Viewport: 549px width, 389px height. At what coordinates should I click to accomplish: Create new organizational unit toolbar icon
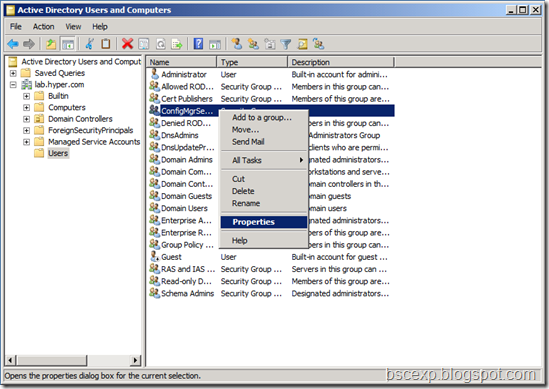click(x=270, y=44)
